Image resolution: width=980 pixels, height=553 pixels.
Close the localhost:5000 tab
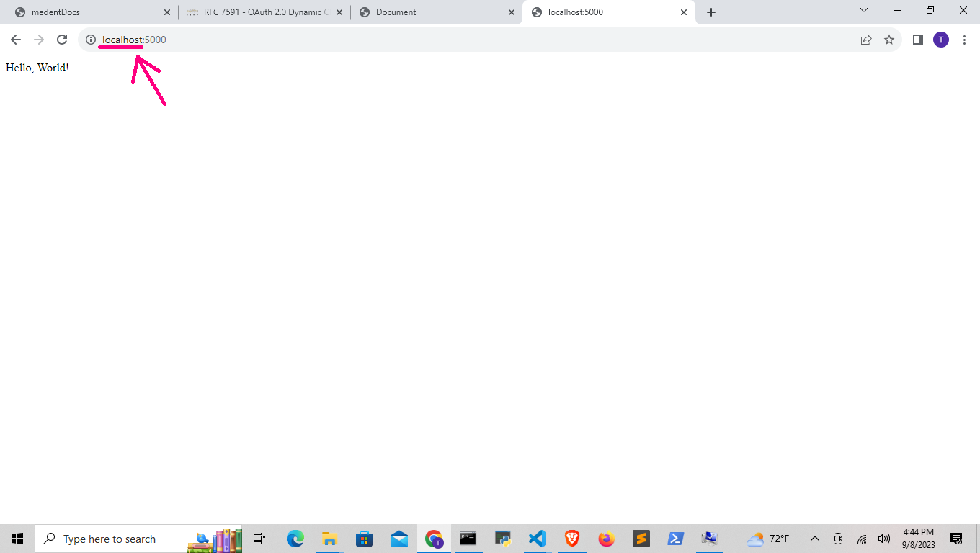[684, 12]
